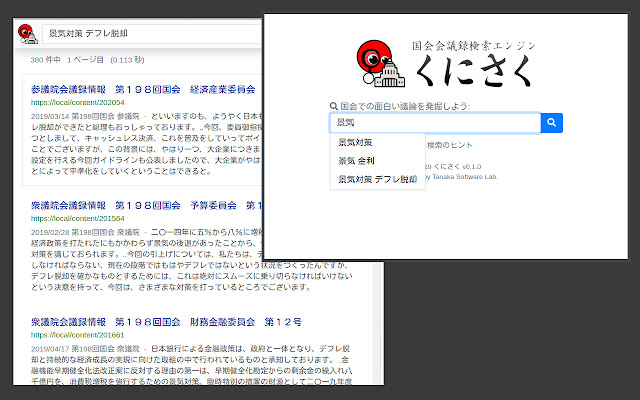
Task: Click the results window vertical scrollbar
Action: tap(378, 322)
